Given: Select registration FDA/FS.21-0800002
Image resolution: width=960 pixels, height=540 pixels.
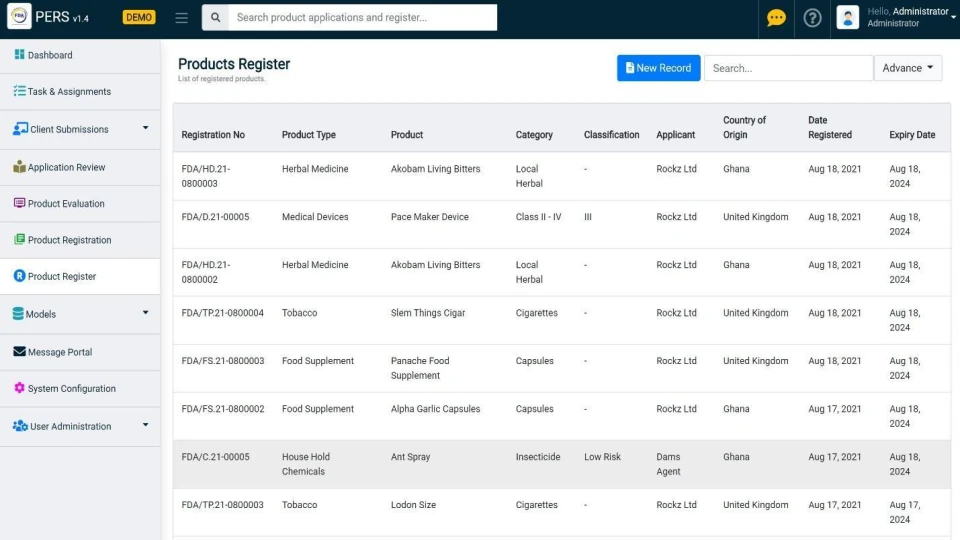Looking at the screenshot, I should (223, 409).
